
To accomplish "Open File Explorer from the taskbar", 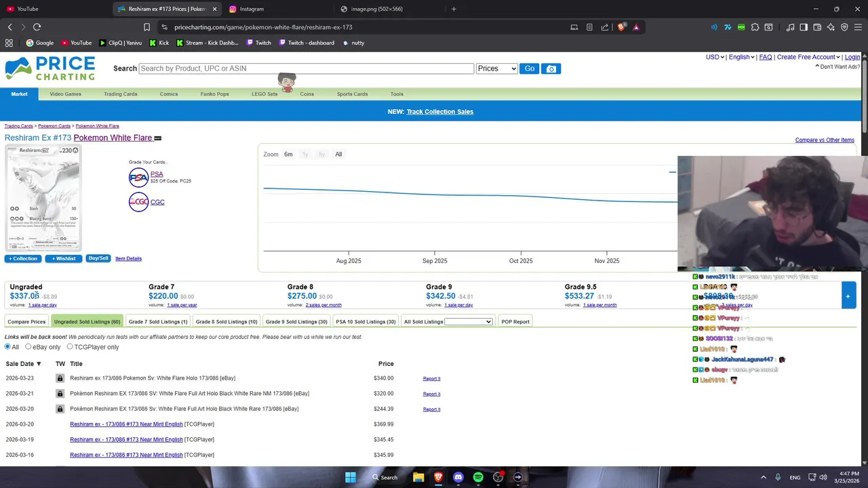I will tap(418, 477).
